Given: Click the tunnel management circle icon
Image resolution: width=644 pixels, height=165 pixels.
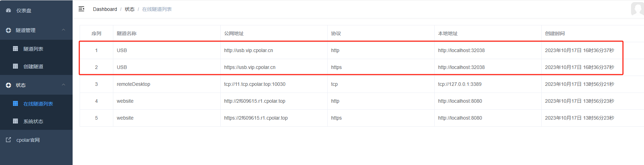Looking at the screenshot, I should click(8, 30).
